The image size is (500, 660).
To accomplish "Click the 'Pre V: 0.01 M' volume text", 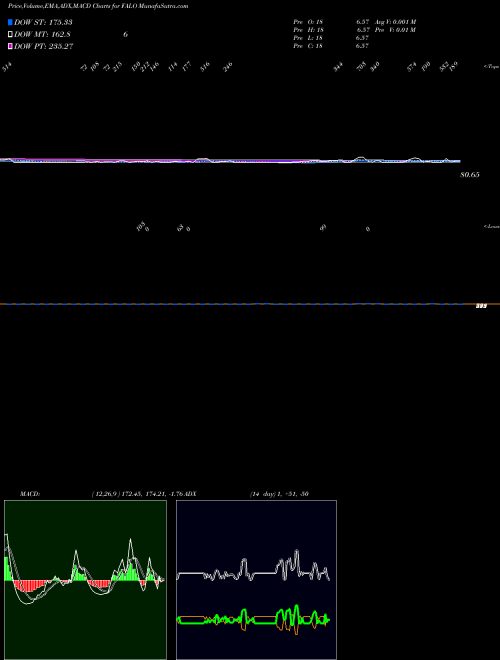I will tap(395, 30).
